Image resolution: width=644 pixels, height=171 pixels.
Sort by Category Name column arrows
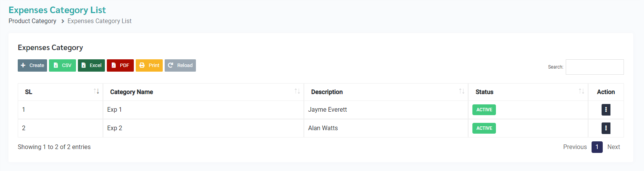(297, 91)
